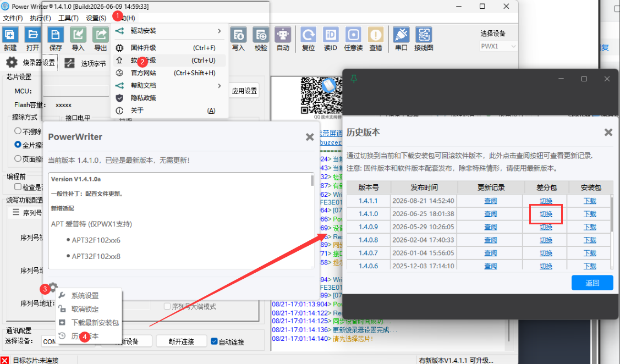Click the QR code image
The image size is (620, 364).
pyautogui.click(x=321, y=96)
